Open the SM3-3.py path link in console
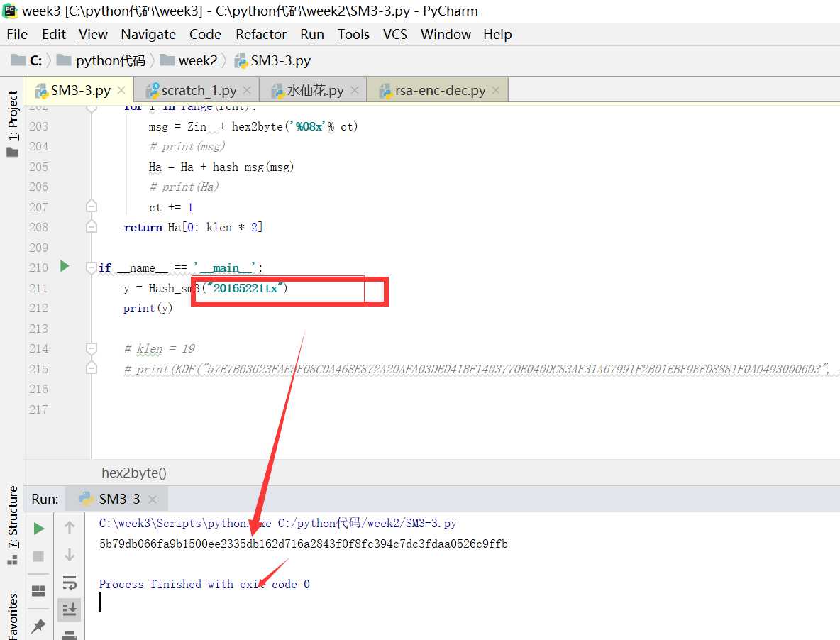The image size is (840, 640). pyautogui.click(x=367, y=523)
